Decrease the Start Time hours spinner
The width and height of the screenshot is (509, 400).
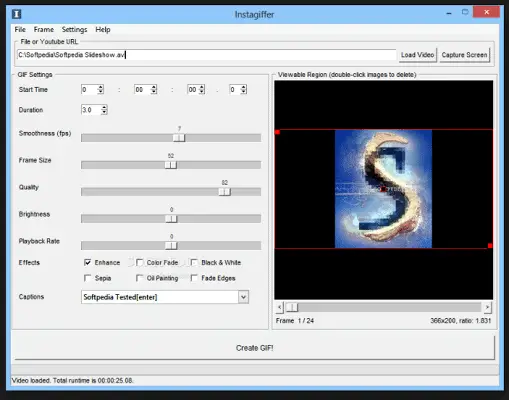point(101,92)
